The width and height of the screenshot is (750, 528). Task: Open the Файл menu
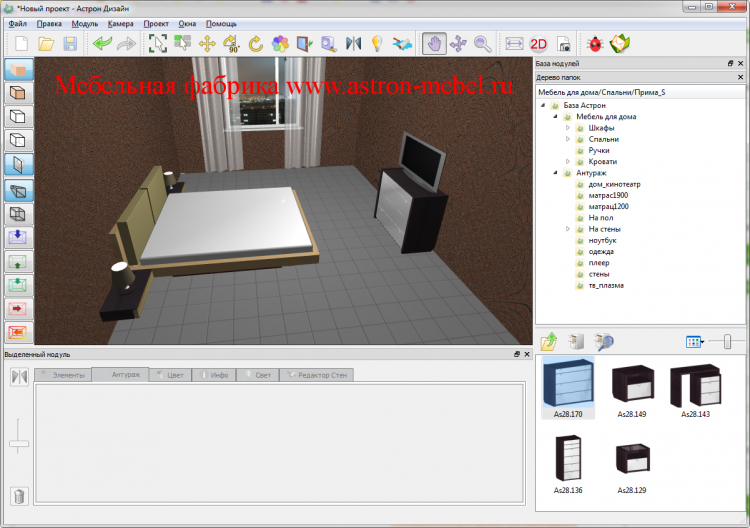[x=18, y=23]
